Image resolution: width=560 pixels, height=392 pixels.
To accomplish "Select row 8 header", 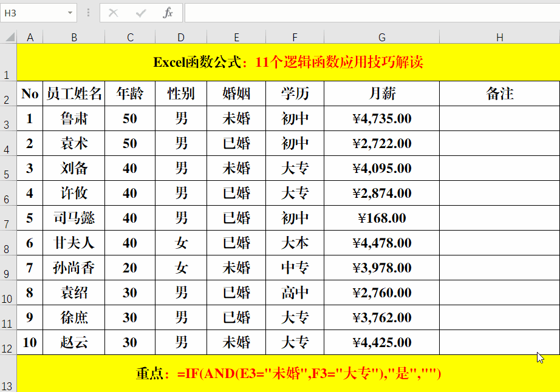I will click(9, 243).
